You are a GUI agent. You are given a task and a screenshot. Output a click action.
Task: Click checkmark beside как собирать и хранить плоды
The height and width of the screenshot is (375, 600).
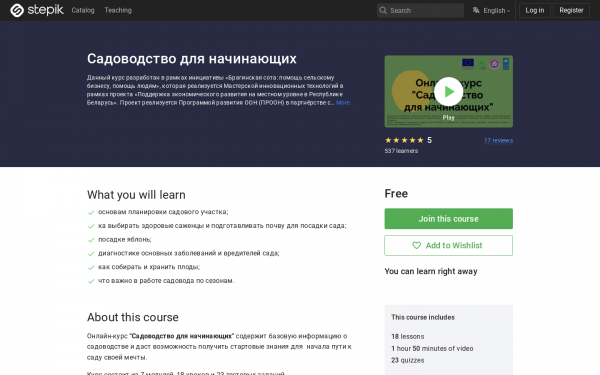coord(91,267)
